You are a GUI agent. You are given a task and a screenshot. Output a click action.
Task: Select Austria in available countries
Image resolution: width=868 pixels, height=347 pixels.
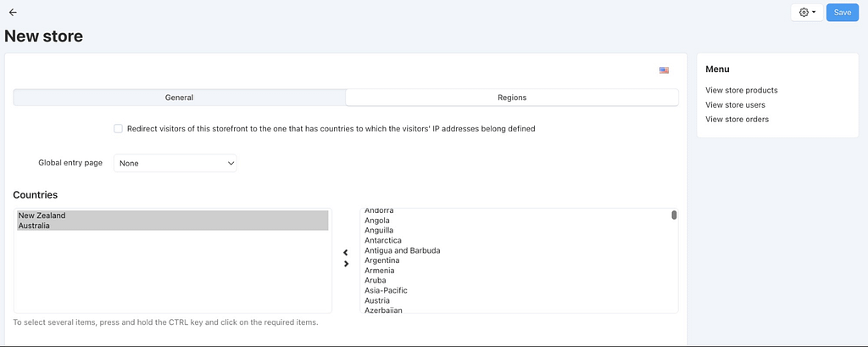(x=377, y=300)
